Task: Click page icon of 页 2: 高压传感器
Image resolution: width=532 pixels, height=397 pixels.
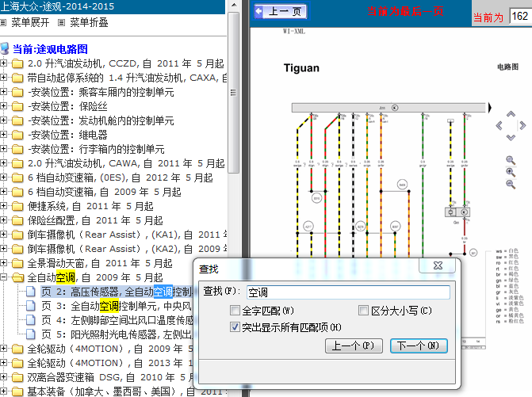Action: [31, 292]
